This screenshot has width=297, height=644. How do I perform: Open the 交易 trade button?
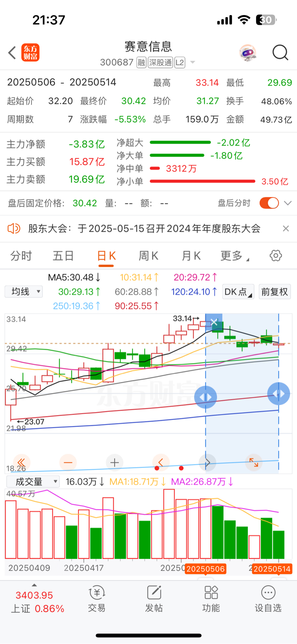(x=97, y=599)
